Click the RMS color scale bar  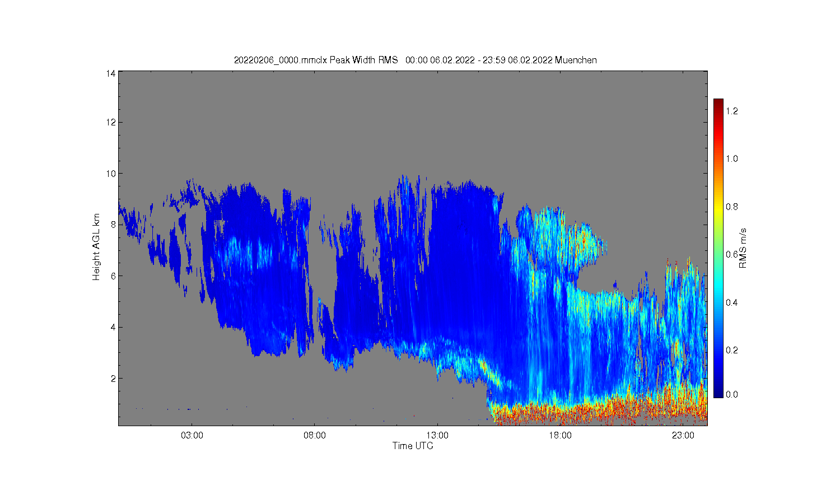(x=718, y=248)
